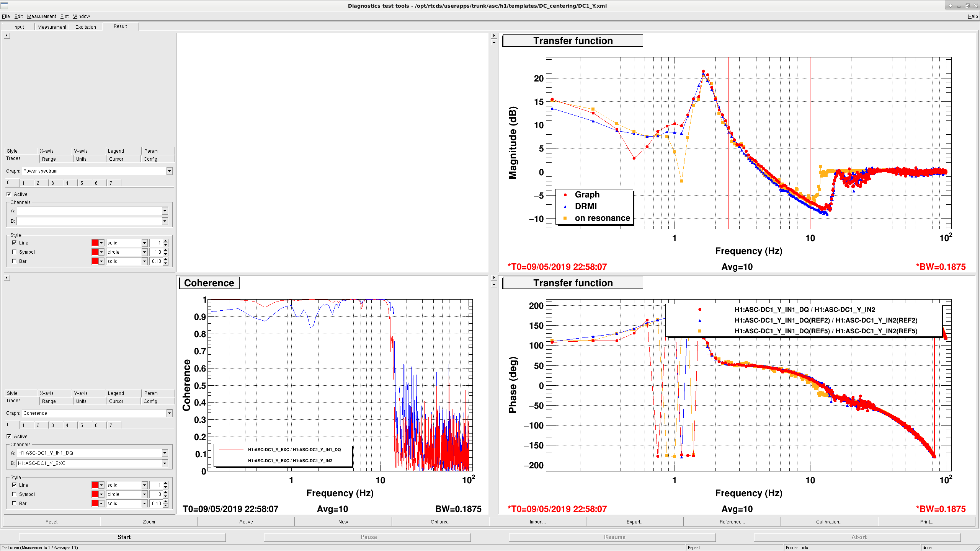Image resolution: width=980 pixels, height=551 pixels.
Task: Enable the Symbol checkbox in lower Style section
Action: point(14,494)
